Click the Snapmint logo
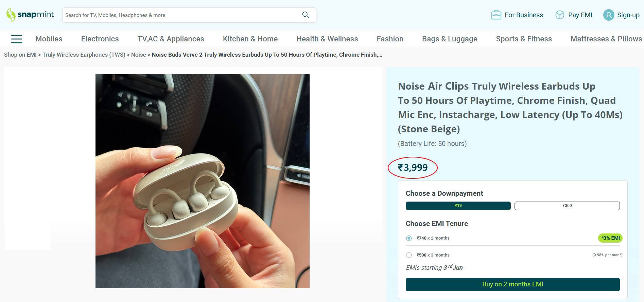The image size is (644, 302). pos(30,15)
